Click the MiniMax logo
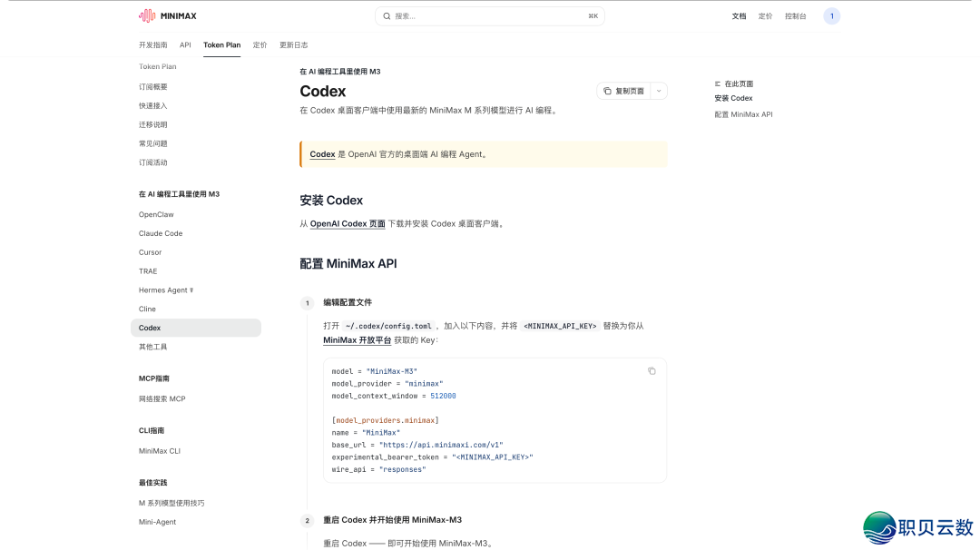The width and height of the screenshot is (980, 550). click(x=168, y=15)
